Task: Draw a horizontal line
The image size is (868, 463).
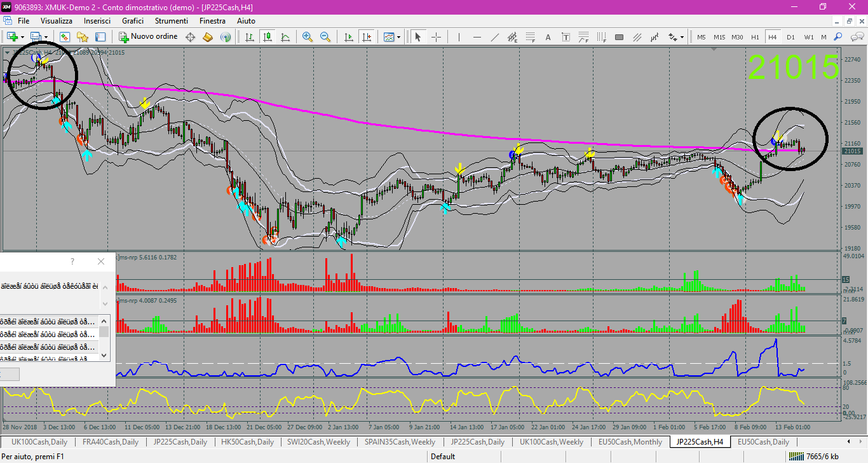Action: click(477, 37)
